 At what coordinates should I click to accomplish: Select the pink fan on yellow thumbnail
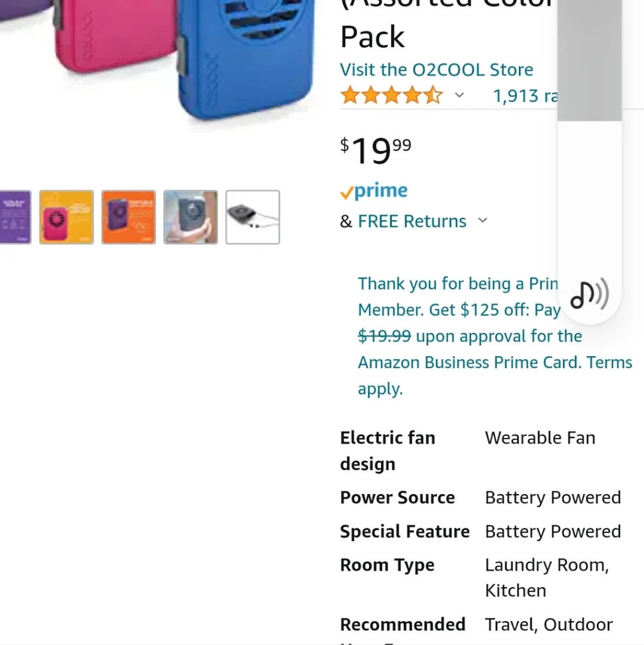pyautogui.click(x=66, y=217)
